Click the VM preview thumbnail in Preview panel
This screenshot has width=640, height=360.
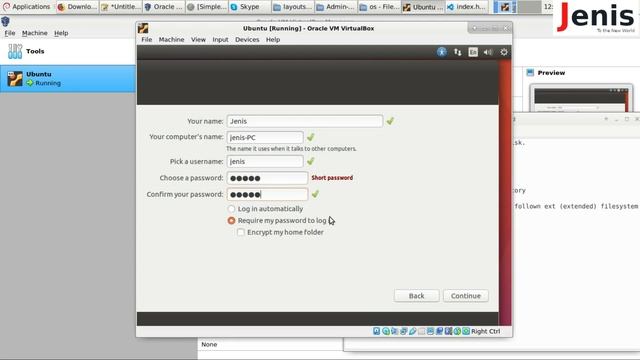click(x=581, y=98)
